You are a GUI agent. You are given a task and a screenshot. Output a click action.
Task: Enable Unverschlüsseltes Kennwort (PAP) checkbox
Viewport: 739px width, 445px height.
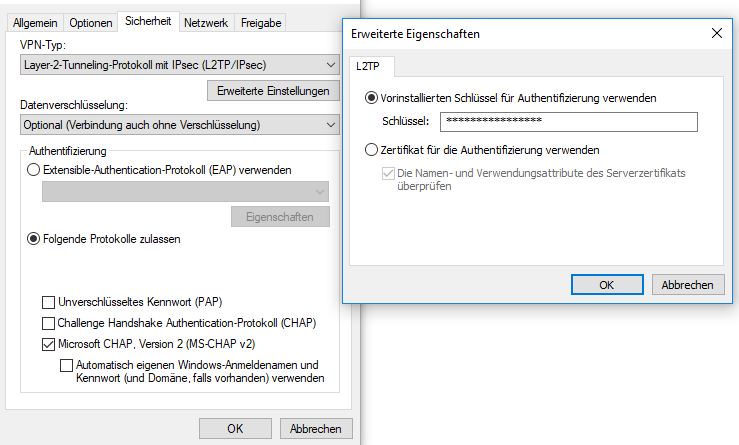point(49,302)
